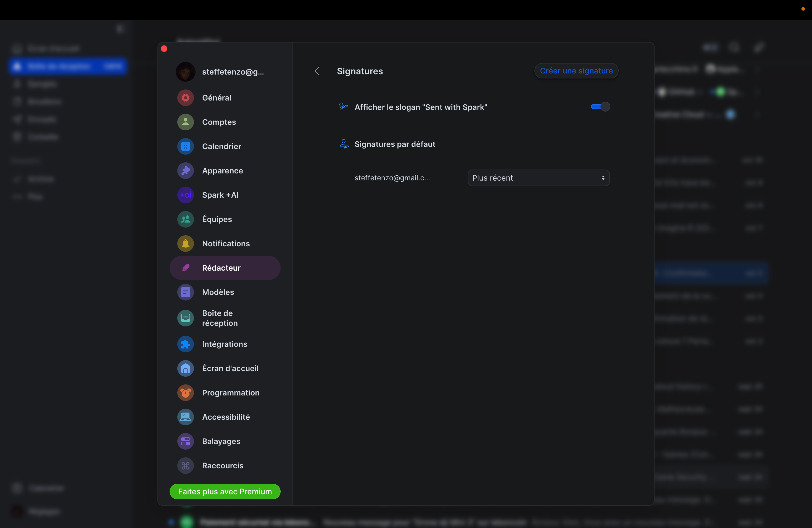Click the Signatures par défaut heading
The image size is (812, 528).
click(395, 144)
